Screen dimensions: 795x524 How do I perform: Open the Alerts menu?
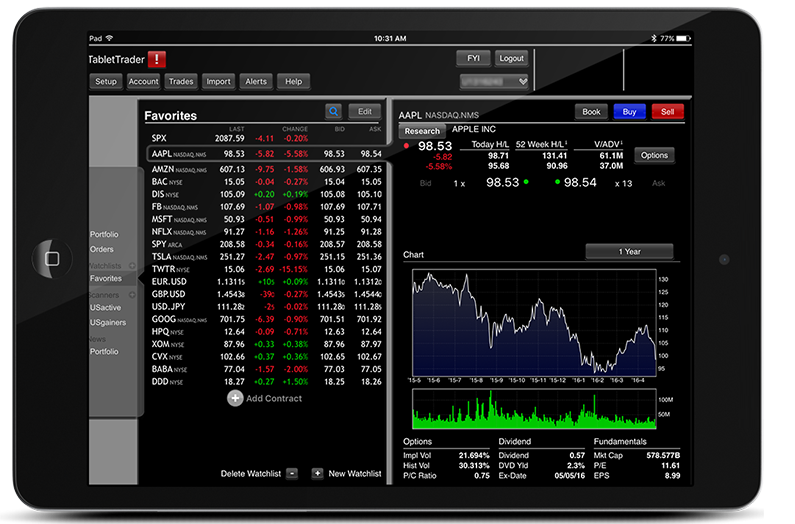point(256,81)
